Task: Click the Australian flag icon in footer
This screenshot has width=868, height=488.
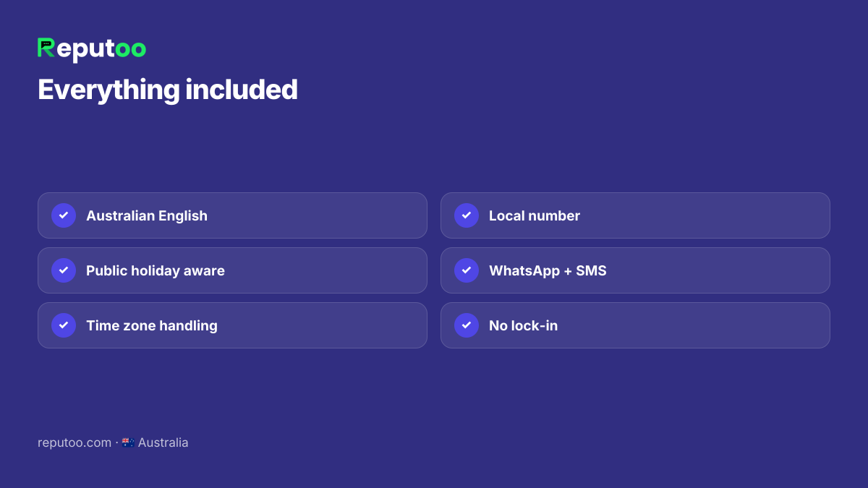Action: coord(128,442)
